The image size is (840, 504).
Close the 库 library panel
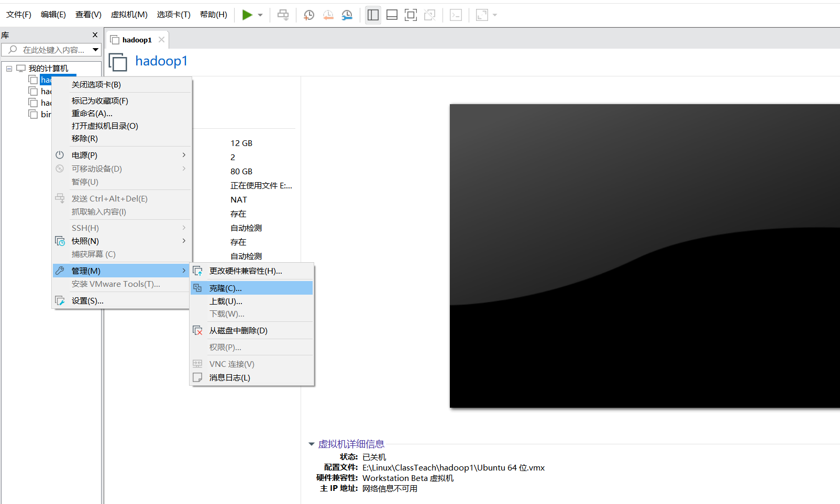tap(95, 35)
